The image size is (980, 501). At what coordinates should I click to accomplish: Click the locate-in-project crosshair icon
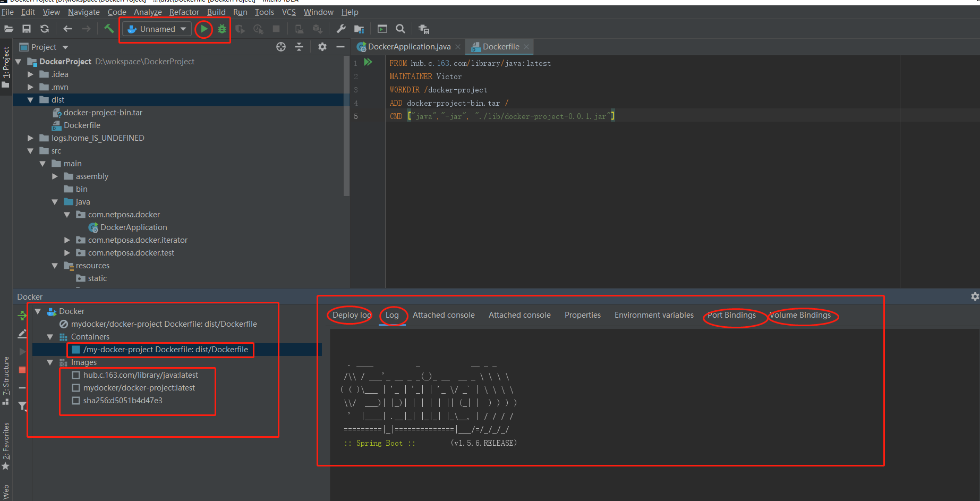pos(281,47)
